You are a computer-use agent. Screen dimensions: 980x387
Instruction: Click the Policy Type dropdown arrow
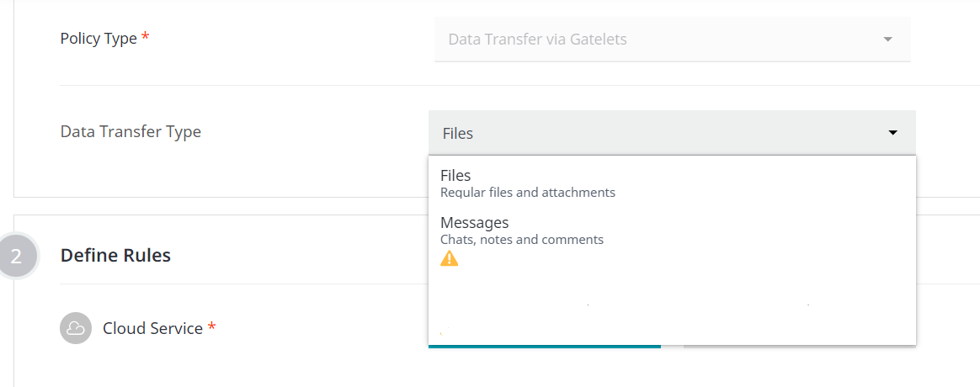(x=887, y=40)
